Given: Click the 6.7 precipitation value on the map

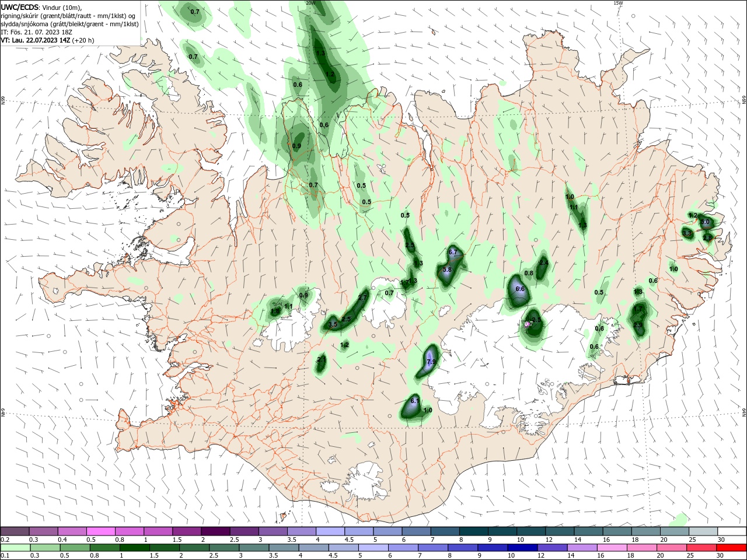Looking at the screenshot, I should tap(452, 253).
